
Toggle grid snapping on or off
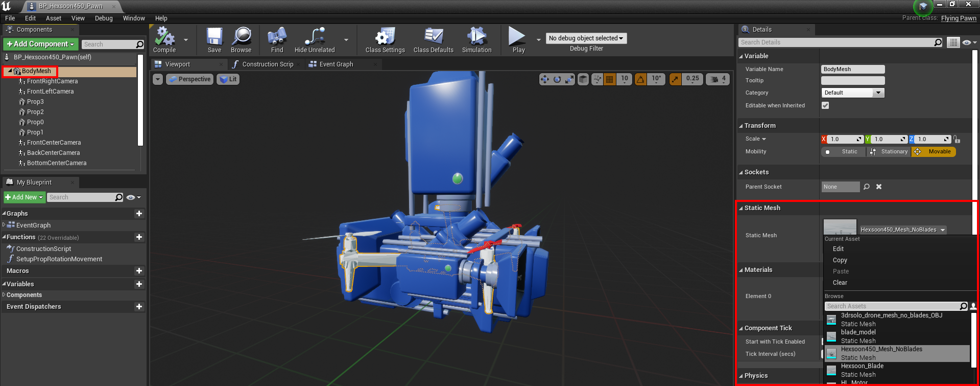coord(609,79)
